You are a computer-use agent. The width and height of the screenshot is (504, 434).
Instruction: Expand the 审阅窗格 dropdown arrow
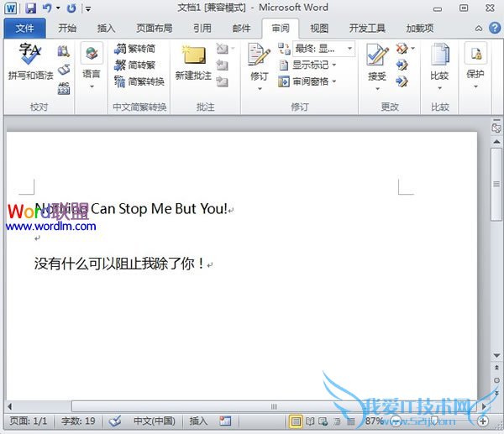pos(333,81)
